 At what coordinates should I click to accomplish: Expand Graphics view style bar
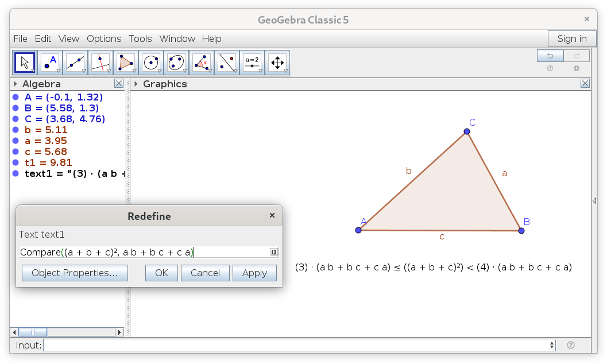click(136, 84)
